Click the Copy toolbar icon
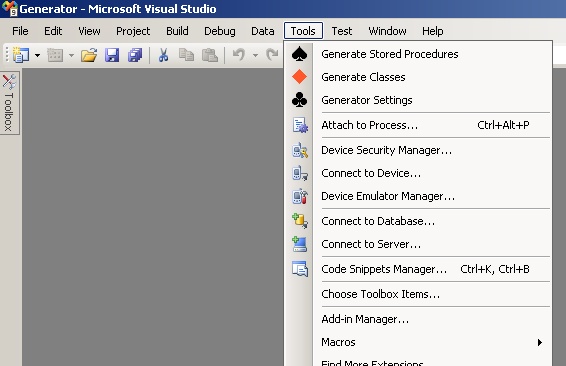 pos(186,55)
